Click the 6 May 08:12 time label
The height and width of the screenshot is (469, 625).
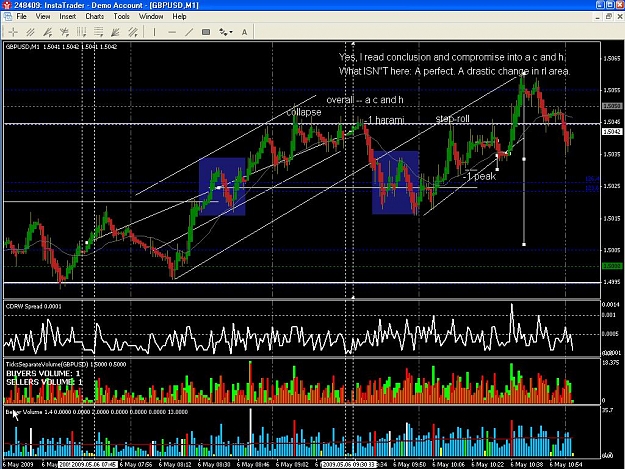175,465
